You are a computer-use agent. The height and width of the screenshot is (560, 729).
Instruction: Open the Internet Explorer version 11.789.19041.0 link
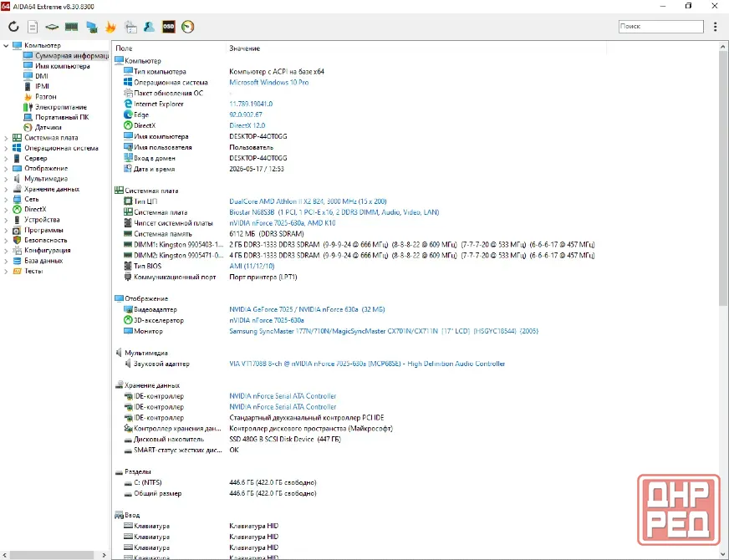[x=251, y=104]
